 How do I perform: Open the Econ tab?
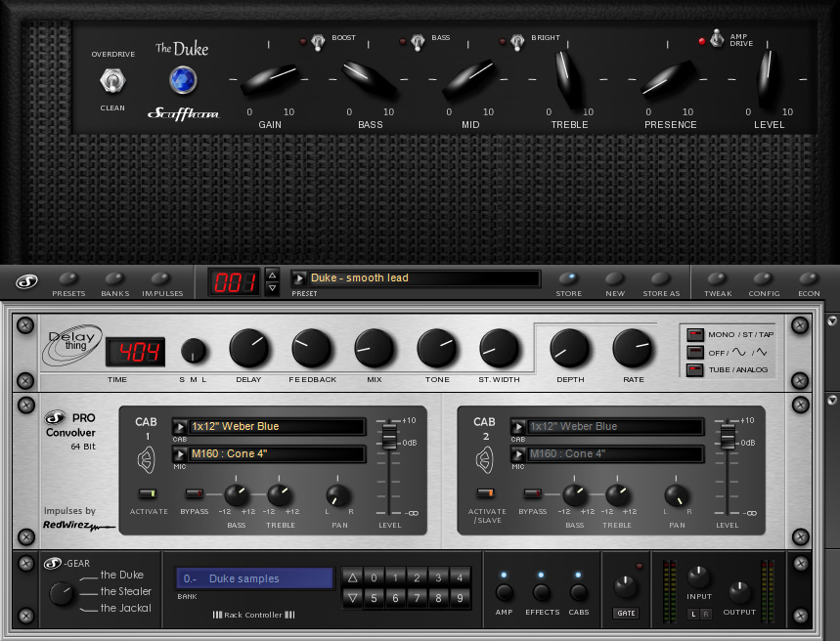pos(809,278)
